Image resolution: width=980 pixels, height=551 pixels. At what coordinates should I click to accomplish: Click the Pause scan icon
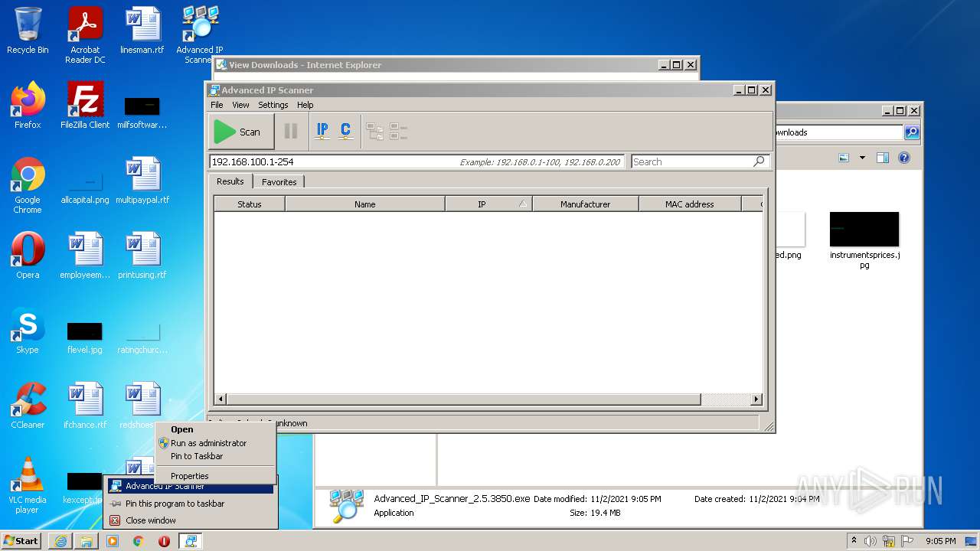[291, 132]
